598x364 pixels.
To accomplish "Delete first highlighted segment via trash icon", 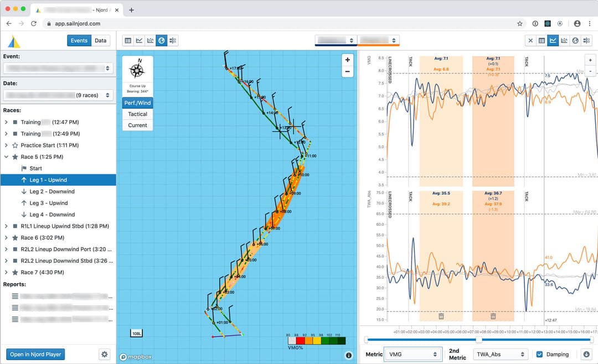I will 441,316.
